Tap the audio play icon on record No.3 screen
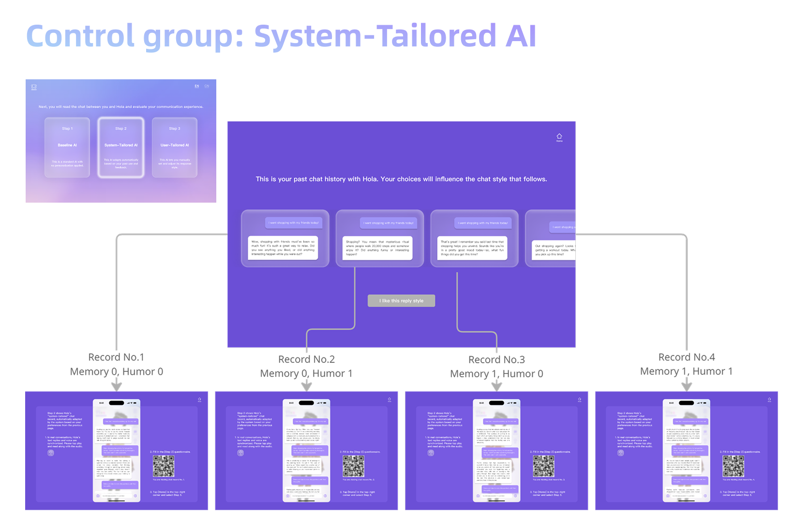The image size is (795, 532). (431, 453)
